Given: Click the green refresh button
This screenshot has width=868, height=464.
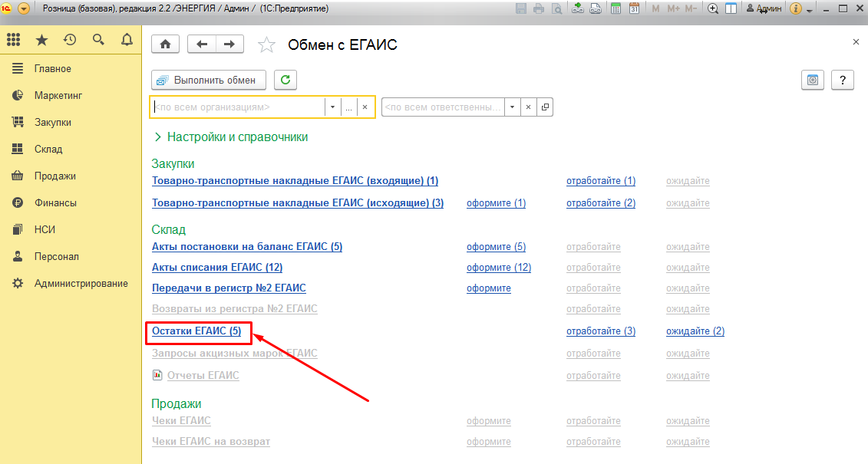Looking at the screenshot, I should [285, 80].
